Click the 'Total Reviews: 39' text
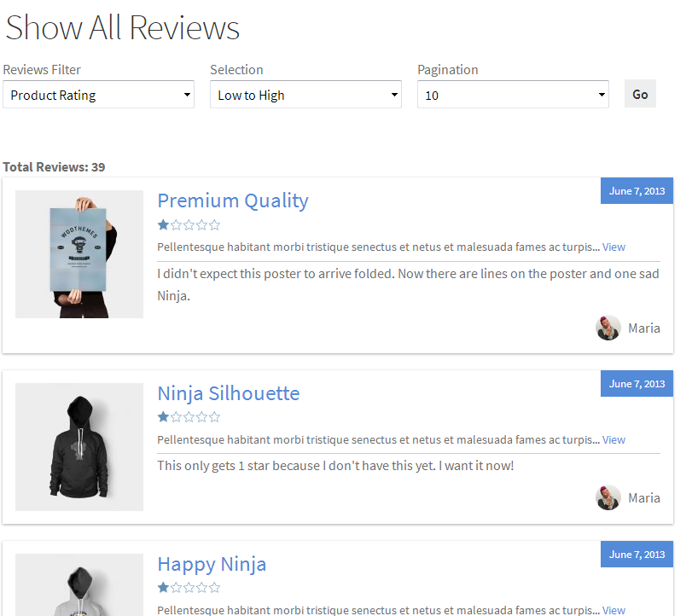 (x=54, y=167)
